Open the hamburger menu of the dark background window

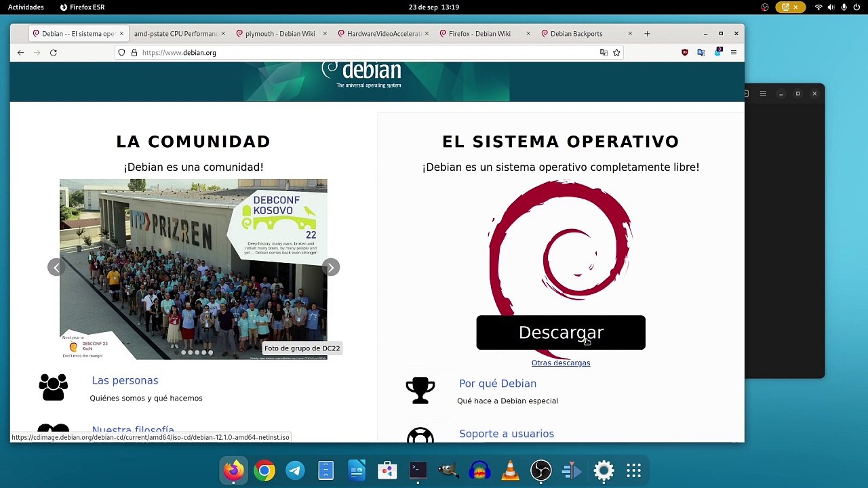(763, 94)
